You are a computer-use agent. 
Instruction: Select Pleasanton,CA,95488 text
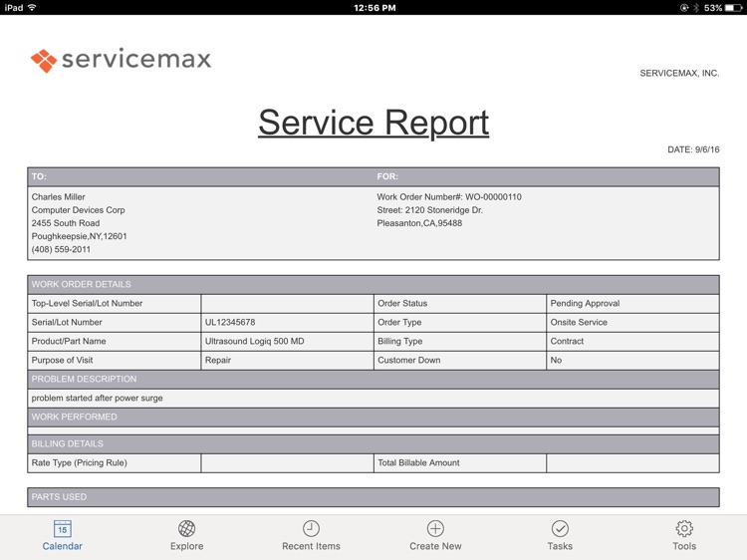coord(419,223)
